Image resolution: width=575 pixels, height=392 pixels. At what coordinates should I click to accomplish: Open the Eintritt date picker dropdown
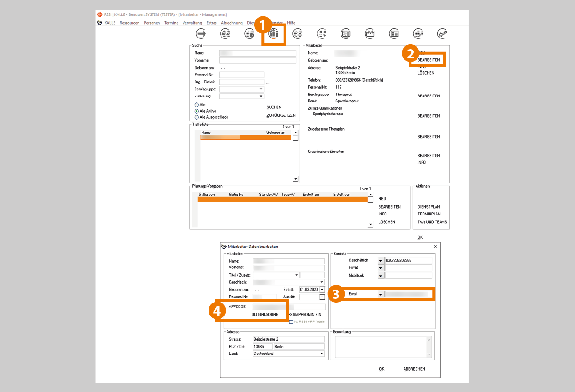(x=322, y=290)
